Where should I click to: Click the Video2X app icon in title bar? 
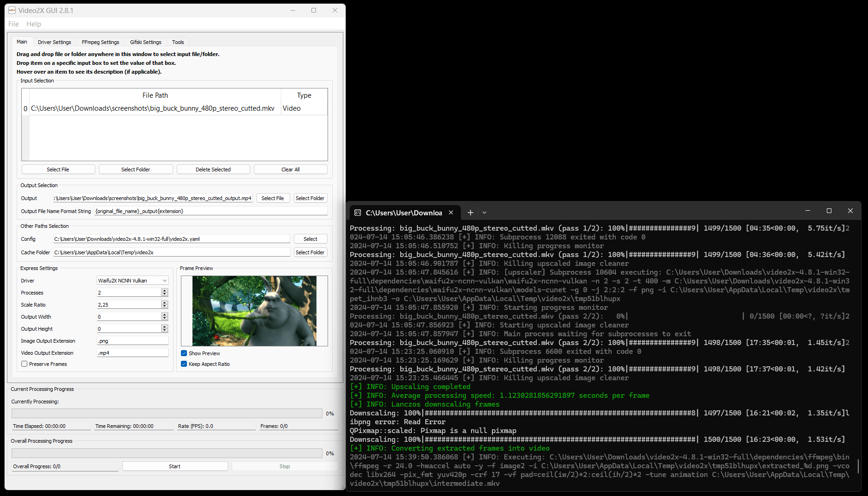[x=12, y=10]
